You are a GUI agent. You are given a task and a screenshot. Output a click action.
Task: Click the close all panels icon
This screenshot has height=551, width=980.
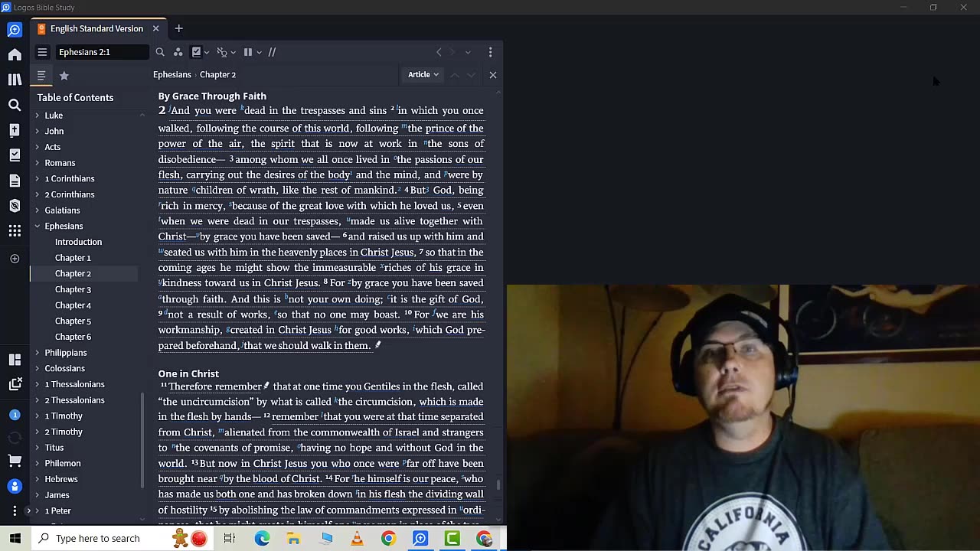[15, 384]
